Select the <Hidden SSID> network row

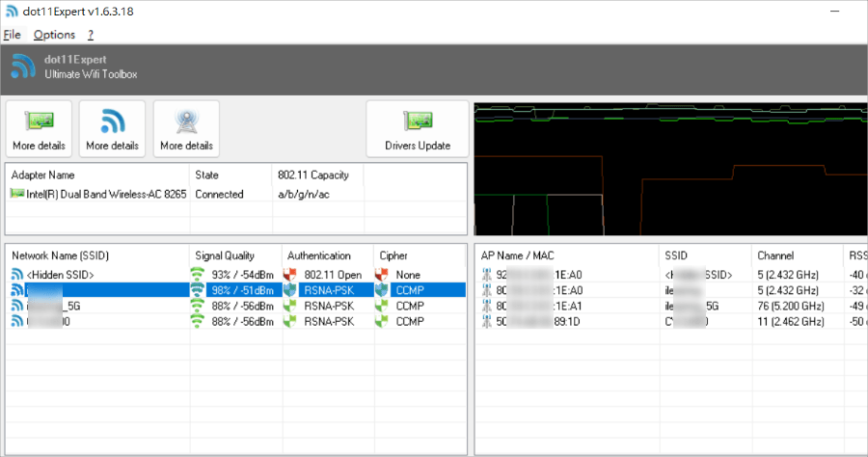pyautogui.click(x=236, y=275)
